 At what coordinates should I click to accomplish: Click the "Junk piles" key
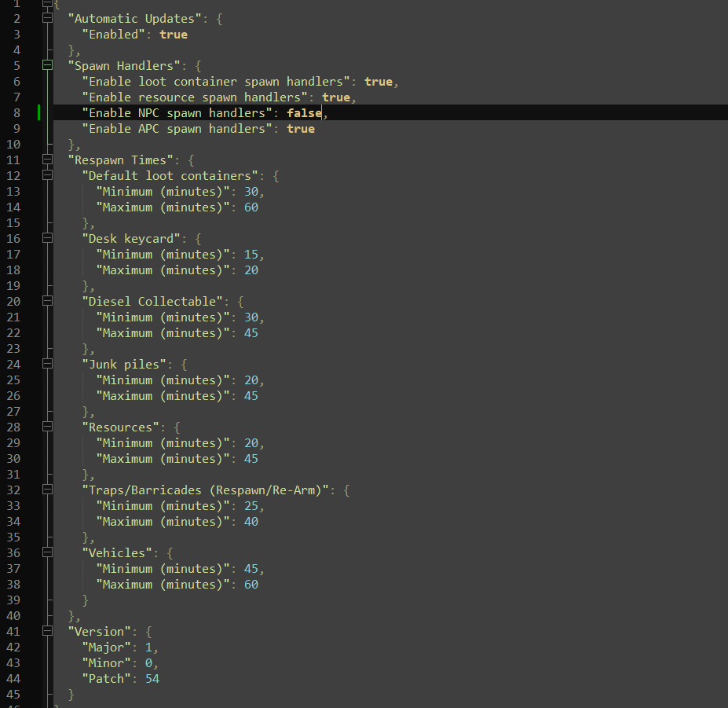(x=124, y=365)
